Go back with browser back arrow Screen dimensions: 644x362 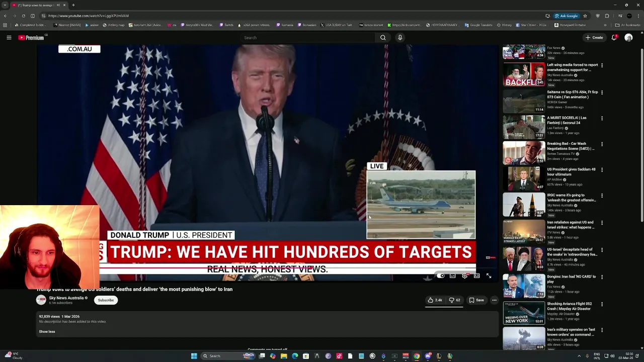5,16
